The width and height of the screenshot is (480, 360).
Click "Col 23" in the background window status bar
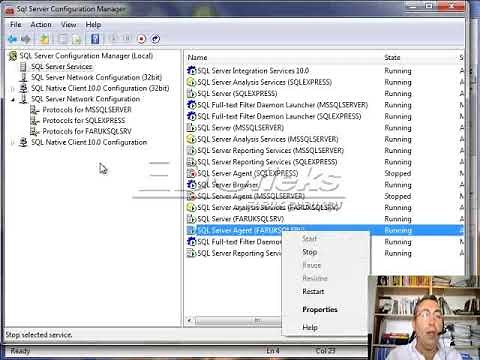click(x=325, y=351)
